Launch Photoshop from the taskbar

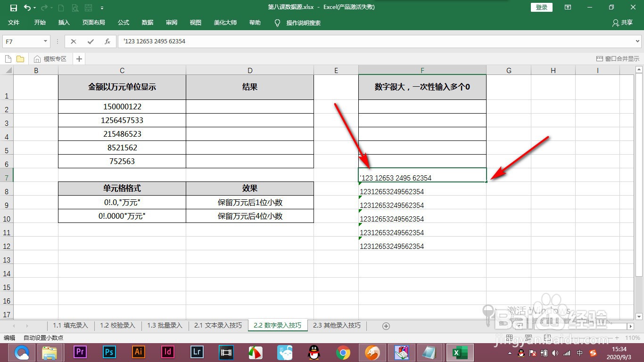(x=109, y=352)
